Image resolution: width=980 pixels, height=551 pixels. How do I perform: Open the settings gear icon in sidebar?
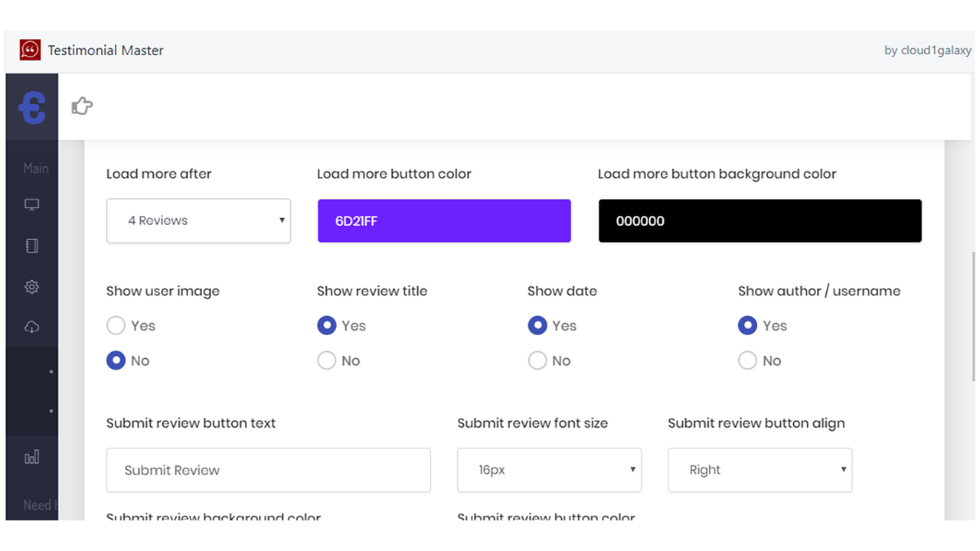pyautogui.click(x=31, y=287)
